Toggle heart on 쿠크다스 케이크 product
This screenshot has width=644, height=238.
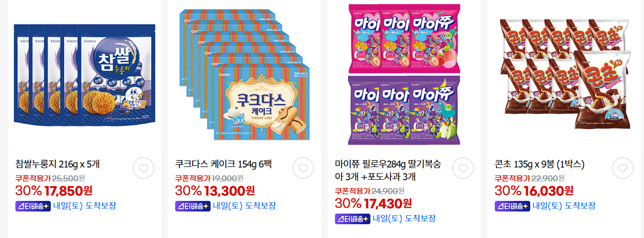(x=303, y=168)
